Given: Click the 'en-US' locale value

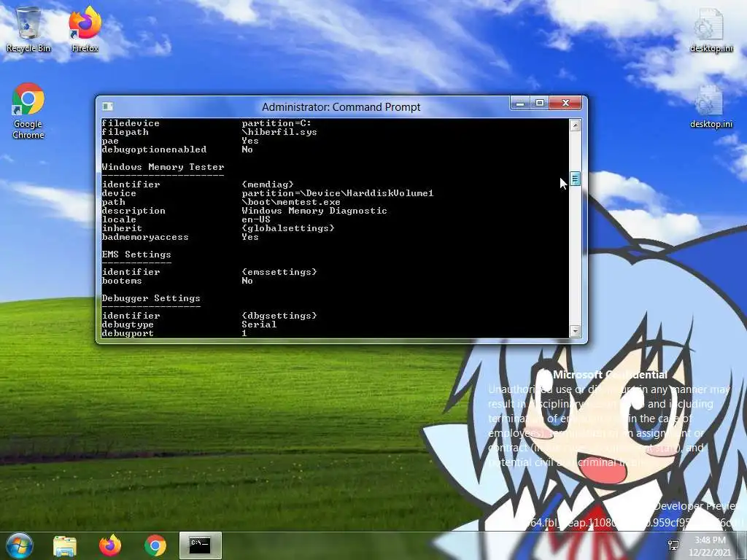Looking at the screenshot, I should [x=256, y=219].
